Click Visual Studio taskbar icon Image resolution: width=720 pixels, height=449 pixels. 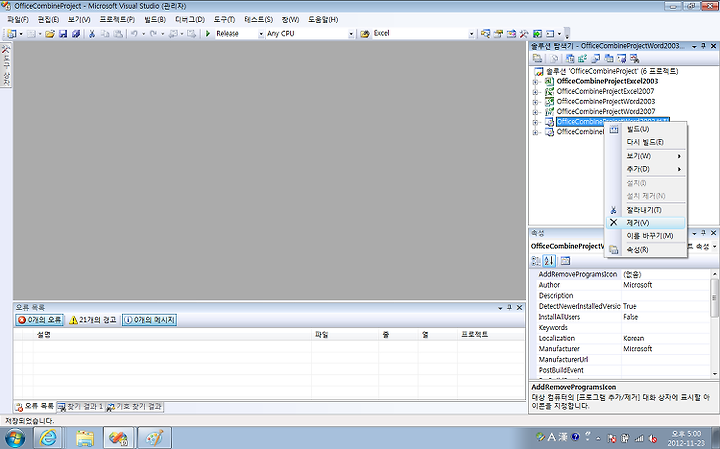click(118, 438)
